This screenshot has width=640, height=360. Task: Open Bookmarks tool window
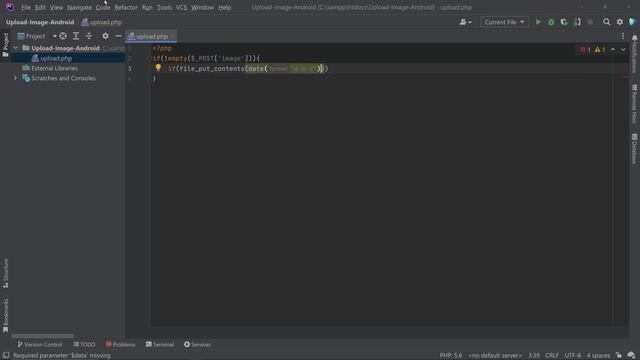pos(5,315)
